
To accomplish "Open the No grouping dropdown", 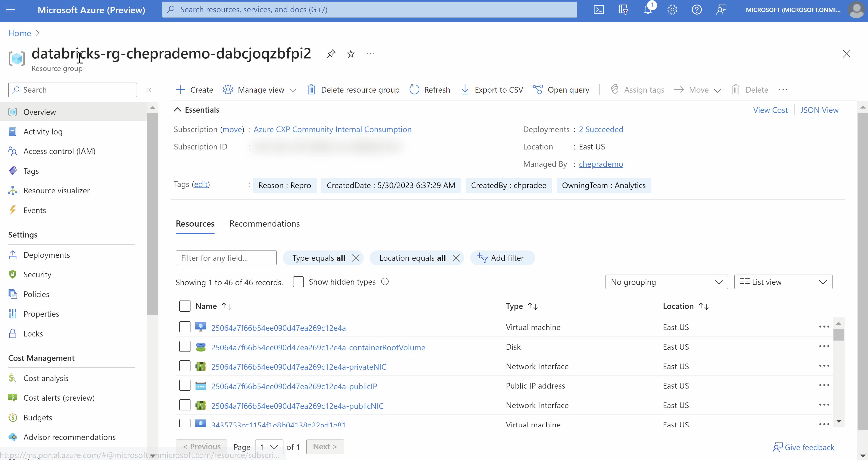I will click(x=666, y=282).
